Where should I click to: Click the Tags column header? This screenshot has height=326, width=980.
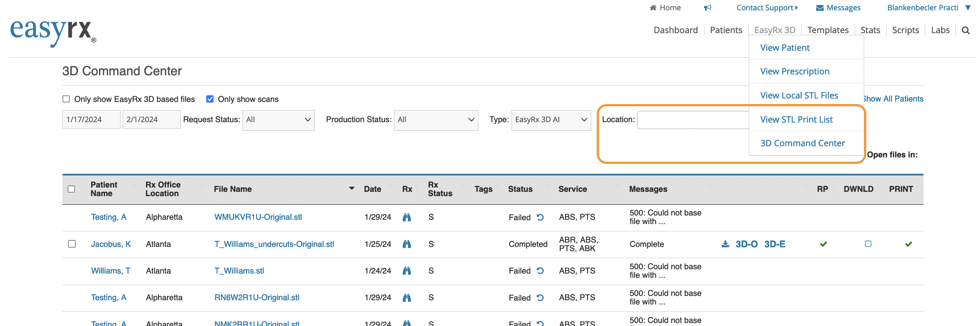coord(483,189)
